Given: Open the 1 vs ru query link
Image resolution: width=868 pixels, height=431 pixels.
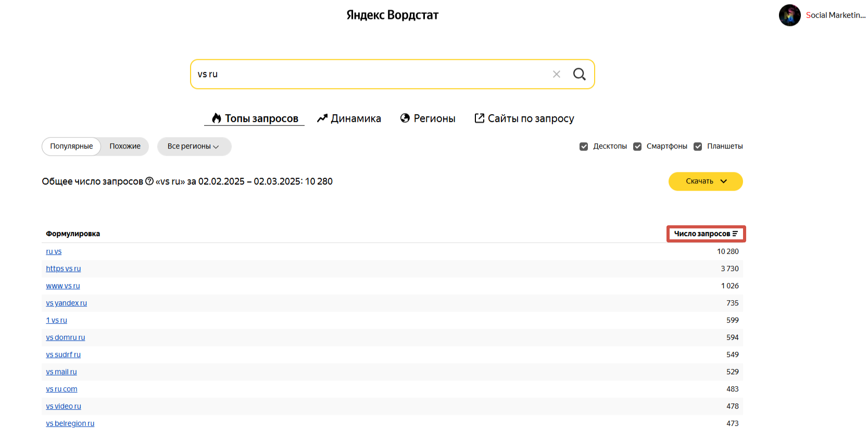Looking at the screenshot, I should [x=57, y=320].
